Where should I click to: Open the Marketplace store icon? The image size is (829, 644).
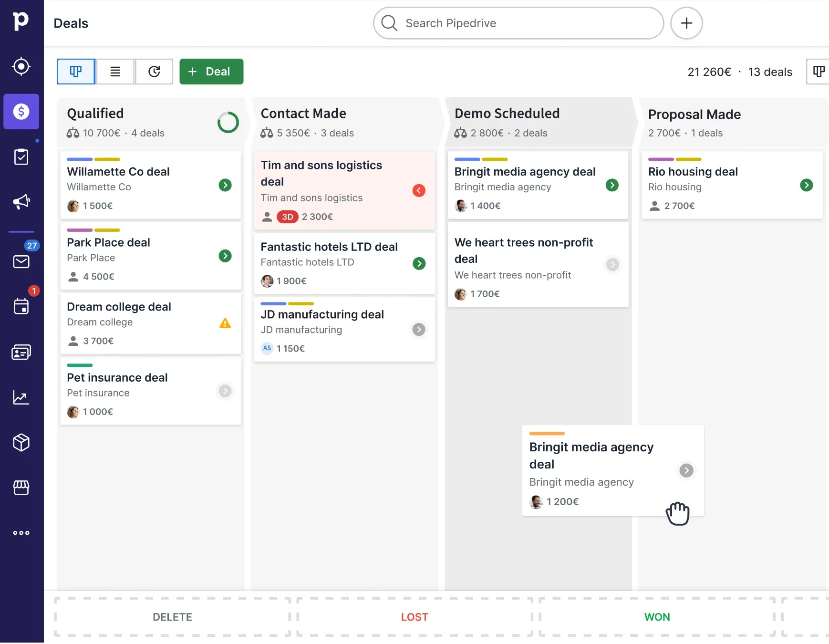[x=21, y=488]
